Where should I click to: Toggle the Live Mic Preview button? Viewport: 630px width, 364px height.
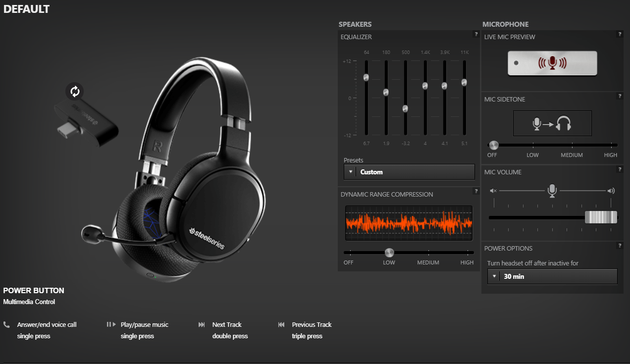tap(552, 63)
